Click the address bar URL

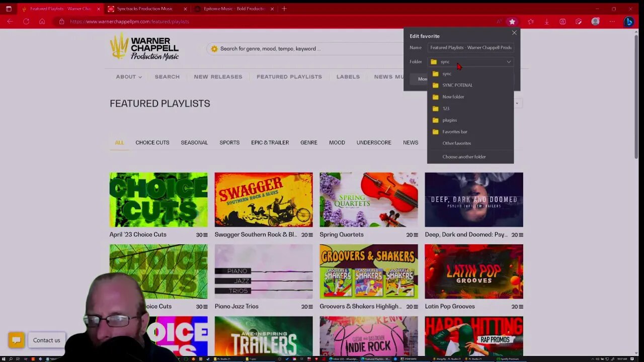(x=129, y=22)
